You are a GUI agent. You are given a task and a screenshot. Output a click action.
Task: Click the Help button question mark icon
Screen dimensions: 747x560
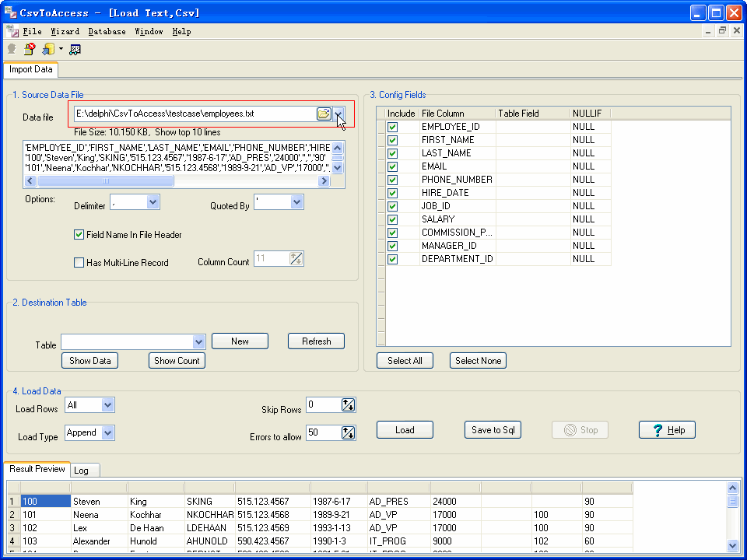[x=658, y=430]
